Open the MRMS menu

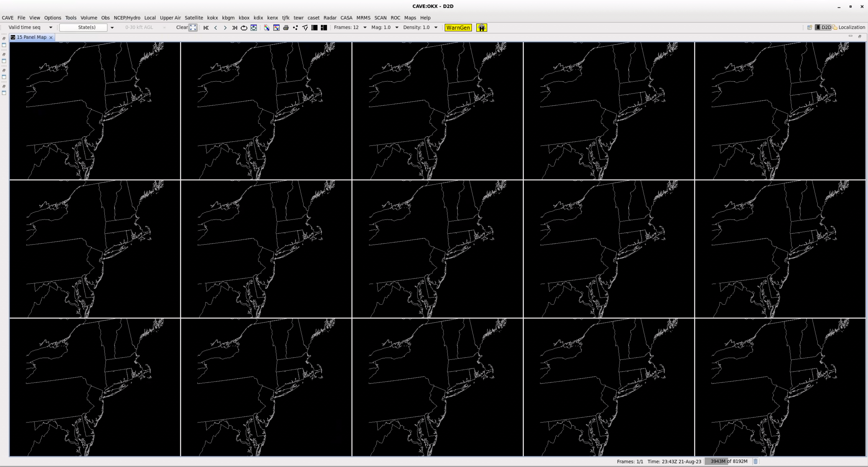point(363,18)
